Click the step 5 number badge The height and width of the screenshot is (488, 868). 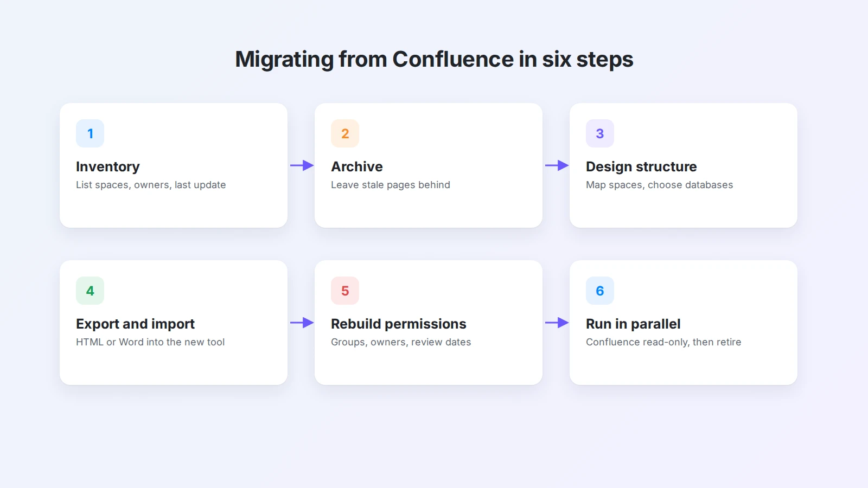345,291
